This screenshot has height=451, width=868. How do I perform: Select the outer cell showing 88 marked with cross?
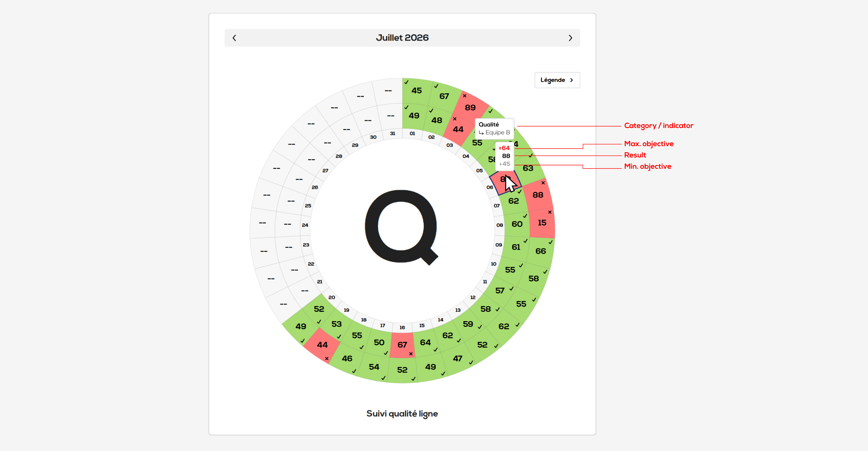[x=538, y=195]
